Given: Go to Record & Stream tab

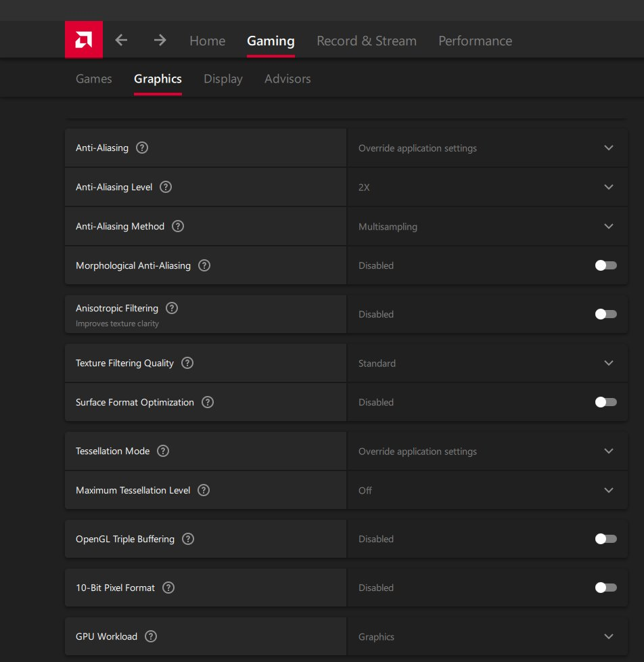Looking at the screenshot, I should click(x=366, y=41).
